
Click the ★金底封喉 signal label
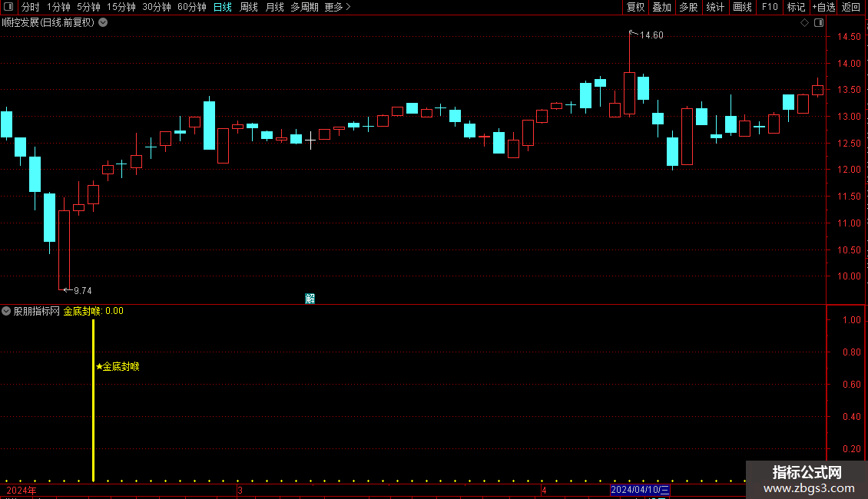(x=118, y=366)
